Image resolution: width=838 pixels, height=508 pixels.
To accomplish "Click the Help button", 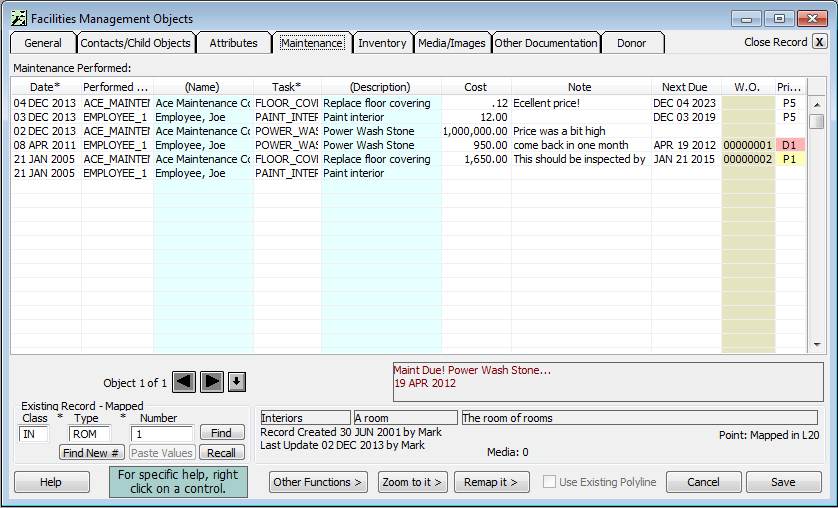I will 51,482.
